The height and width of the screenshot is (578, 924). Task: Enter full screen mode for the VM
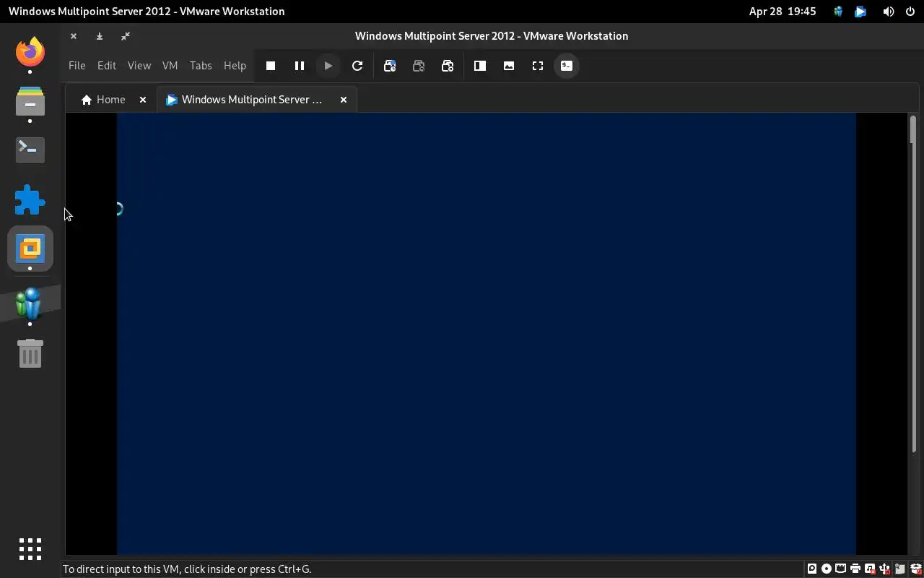pos(538,66)
